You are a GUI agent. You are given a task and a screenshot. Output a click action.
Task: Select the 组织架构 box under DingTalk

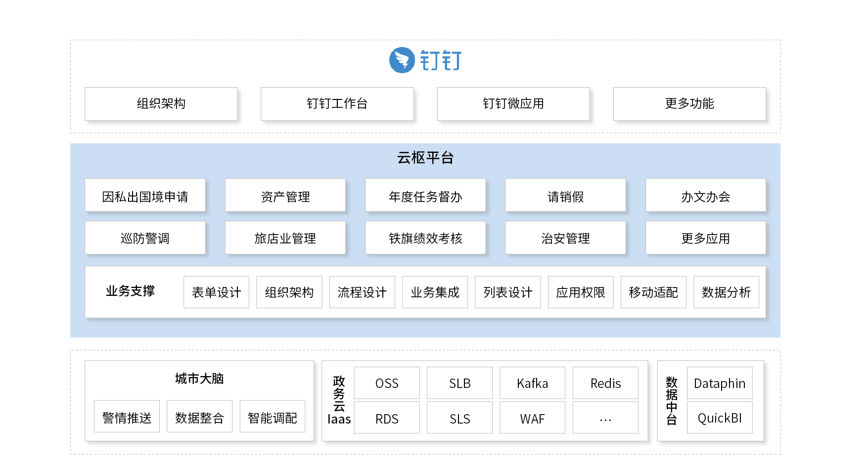click(161, 104)
